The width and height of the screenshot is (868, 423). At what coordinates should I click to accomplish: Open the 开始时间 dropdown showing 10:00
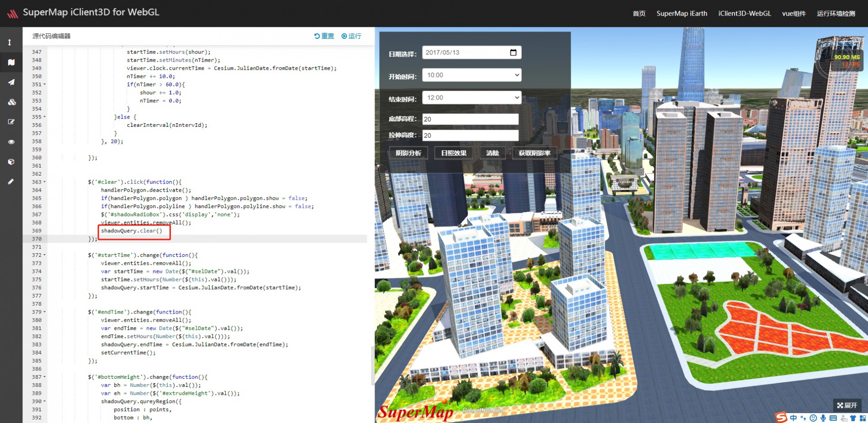pyautogui.click(x=472, y=75)
